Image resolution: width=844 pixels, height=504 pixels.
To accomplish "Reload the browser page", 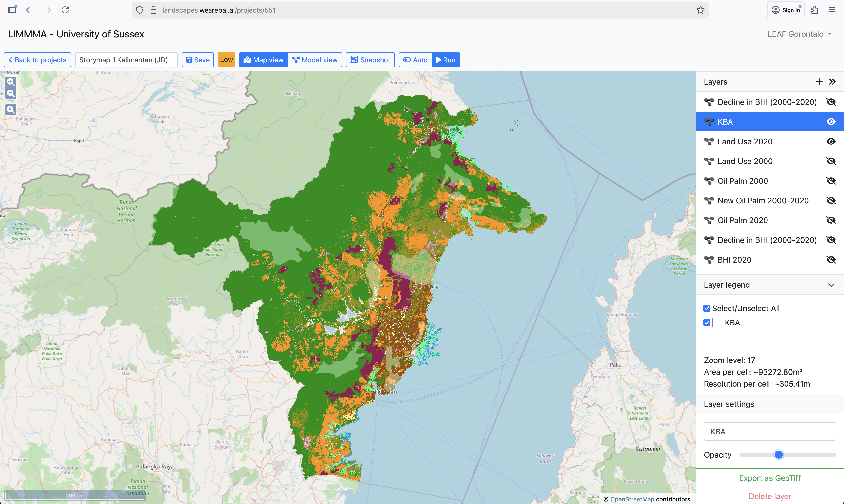I will coord(65,10).
